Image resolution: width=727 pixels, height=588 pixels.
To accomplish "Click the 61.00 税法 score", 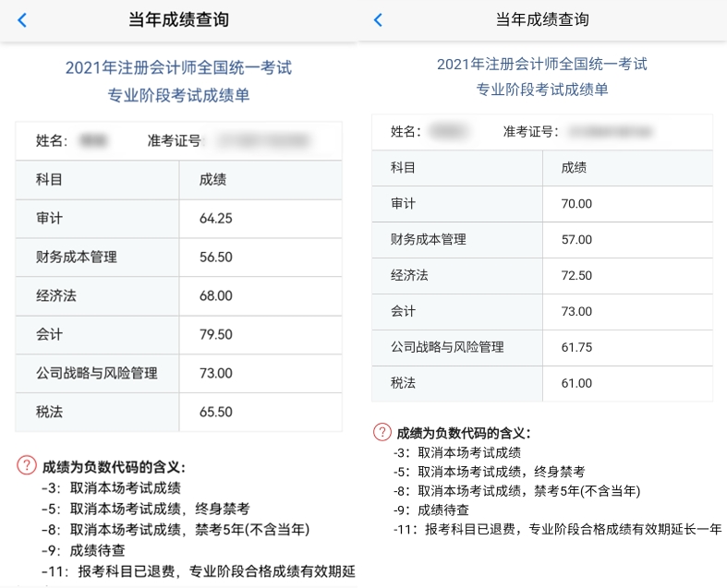I will 576,383.
